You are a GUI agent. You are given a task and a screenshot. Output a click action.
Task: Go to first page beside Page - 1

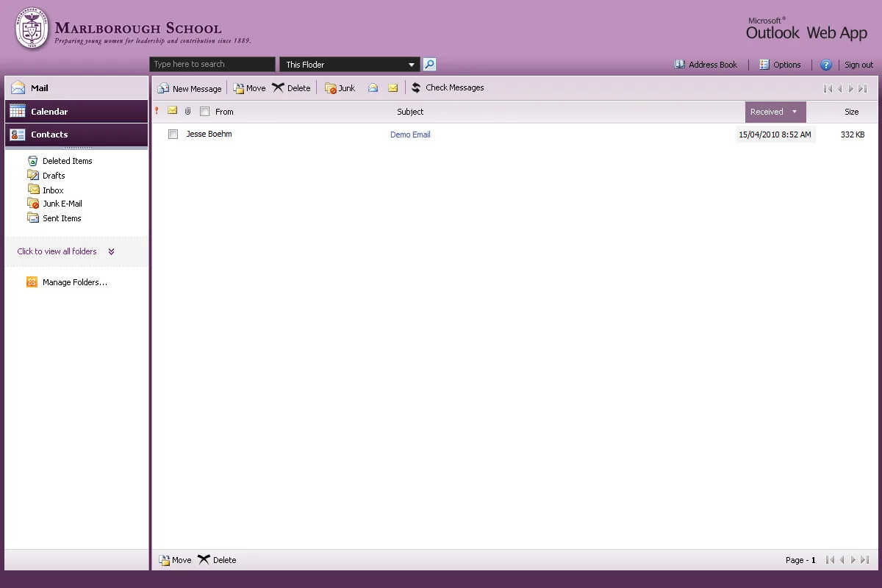831,560
